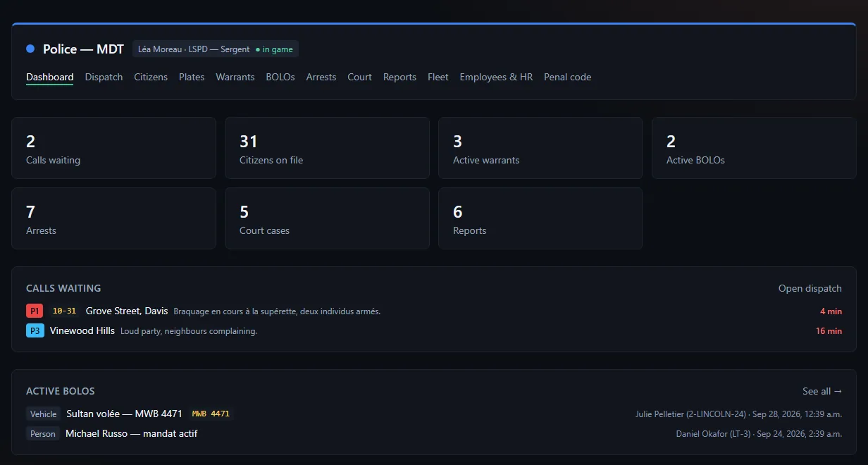Open the Sultan volée MWB 4471 BOLO

point(125,414)
